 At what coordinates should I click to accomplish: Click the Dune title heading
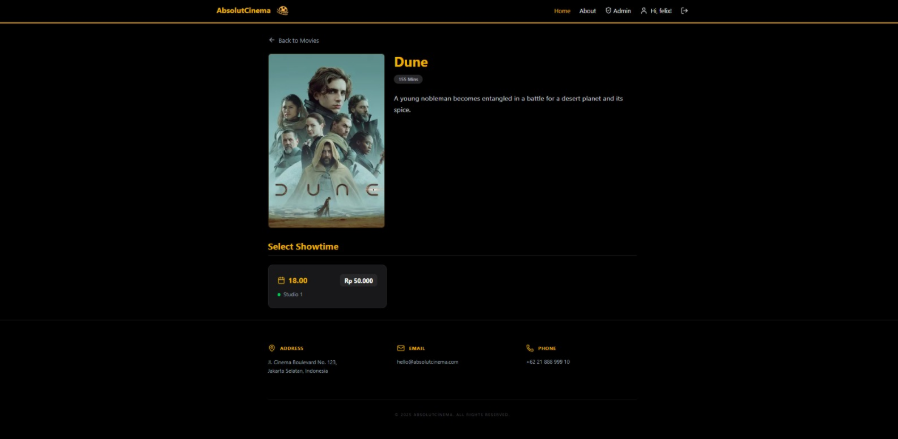pos(411,62)
